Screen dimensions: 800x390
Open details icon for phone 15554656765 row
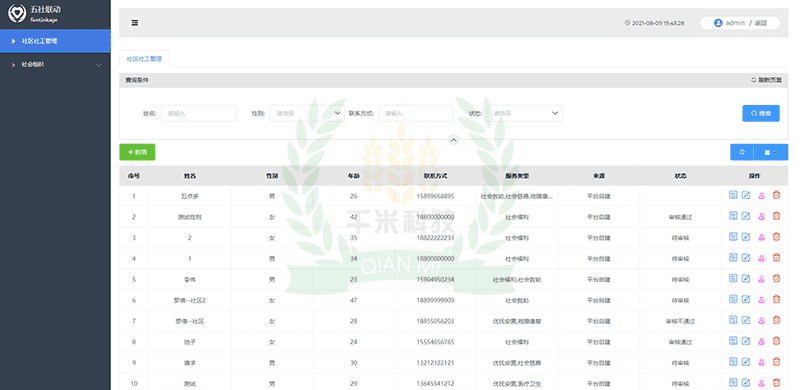[733, 340]
